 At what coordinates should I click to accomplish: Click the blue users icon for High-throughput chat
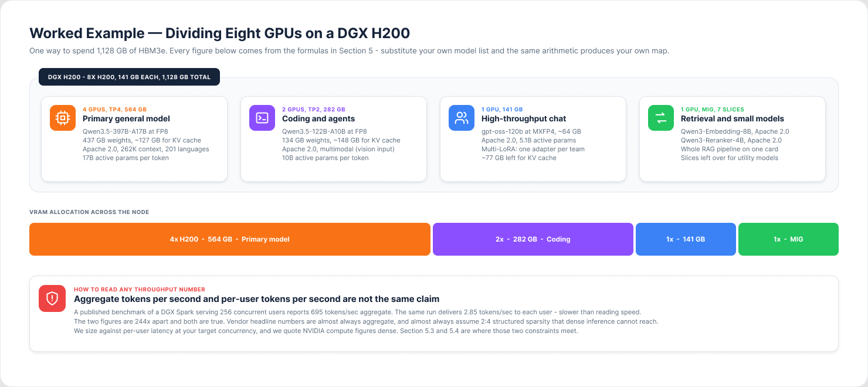[462, 118]
